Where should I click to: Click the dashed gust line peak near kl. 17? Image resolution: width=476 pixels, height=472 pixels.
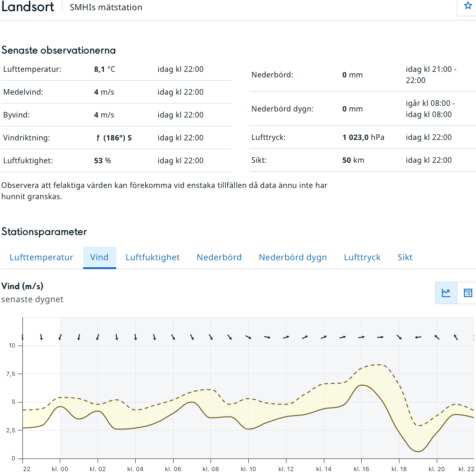[379, 364]
